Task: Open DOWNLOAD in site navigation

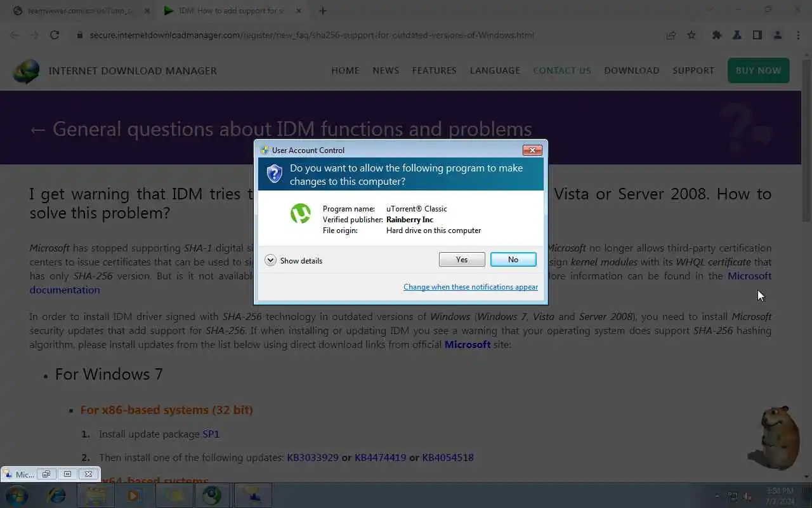Action: click(632, 70)
